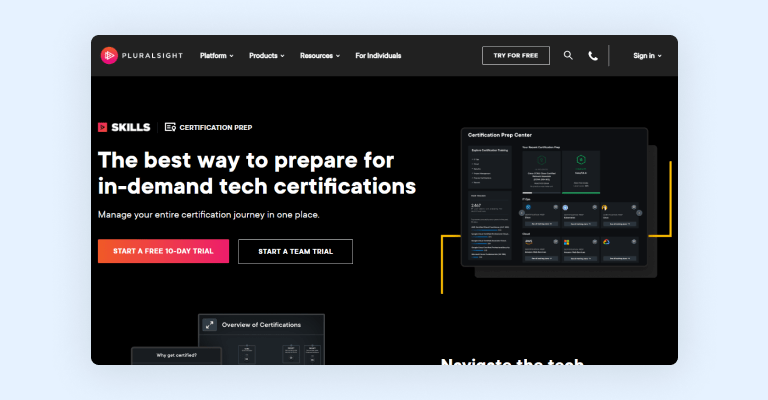Click the AWS logo in Certification Prep Center
Viewport: 768px width, 400px height.
click(x=528, y=242)
